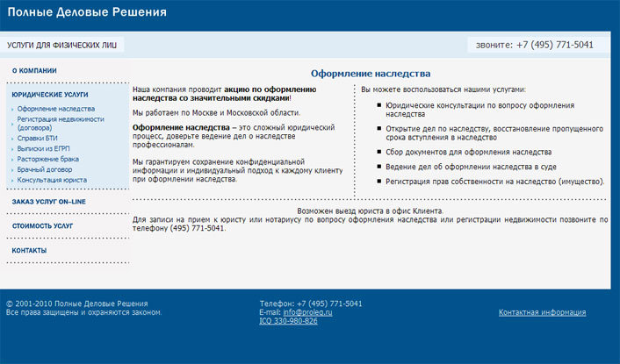Click text Вы можете воспользоваться нашими услугами

coord(443,89)
